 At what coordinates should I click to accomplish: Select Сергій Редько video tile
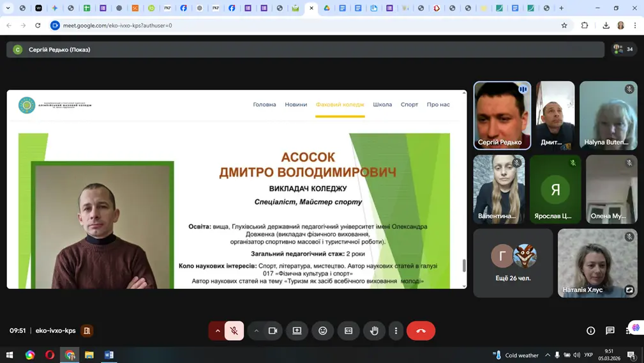502,116
